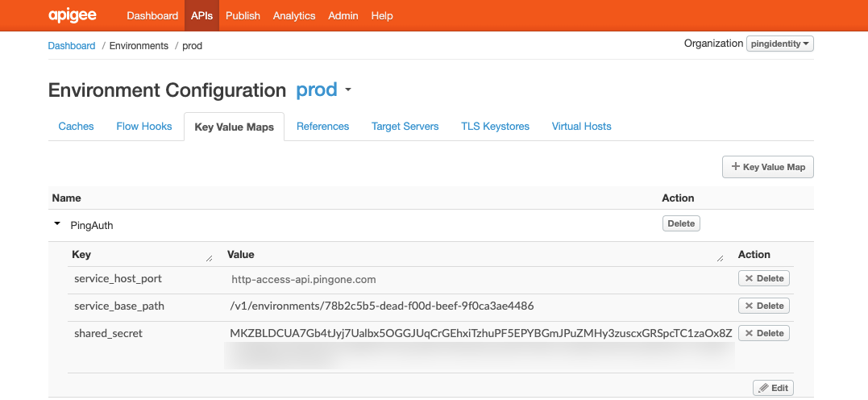
Task: Open the prod environment dropdown
Action: pyautogui.click(x=348, y=90)
